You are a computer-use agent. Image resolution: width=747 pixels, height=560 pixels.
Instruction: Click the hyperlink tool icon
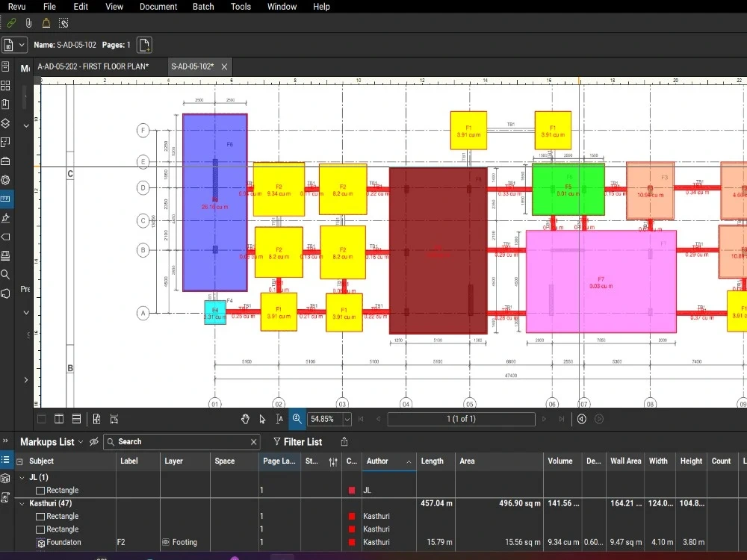click(x=11, y=23)
